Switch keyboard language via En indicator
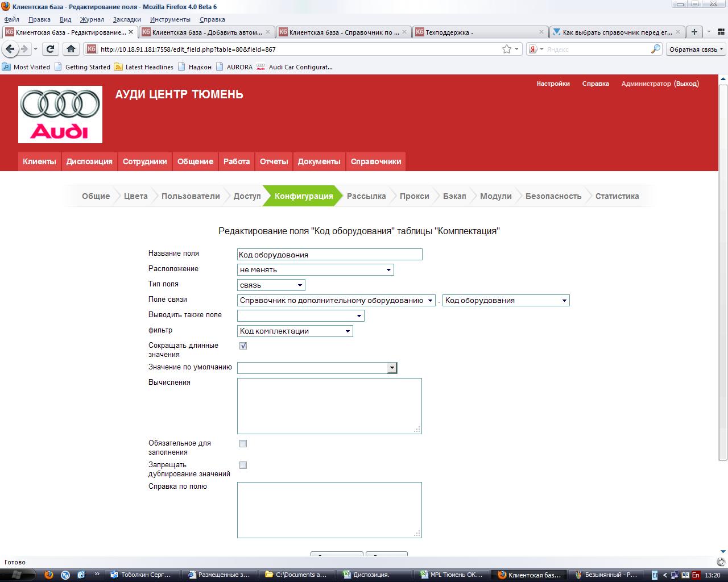Viewport: 728px width, 582px height. coord(696,575)
